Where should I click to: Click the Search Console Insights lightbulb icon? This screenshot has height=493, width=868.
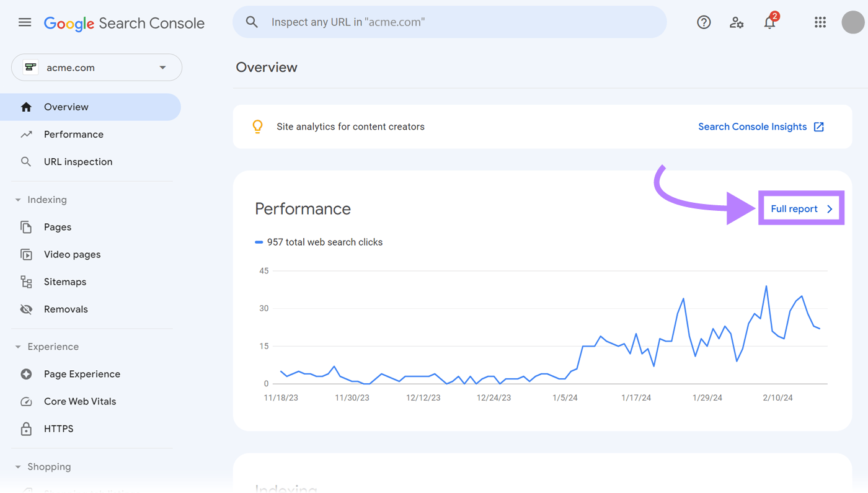pos(257,127)
